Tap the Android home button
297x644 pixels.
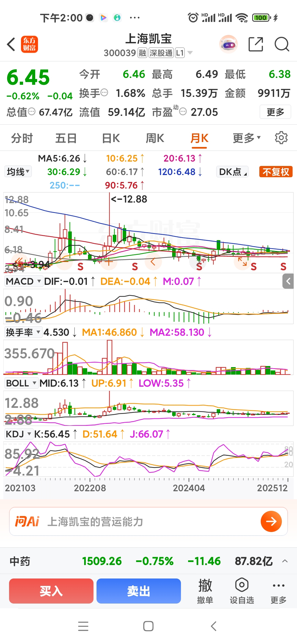tap(148, 626)
